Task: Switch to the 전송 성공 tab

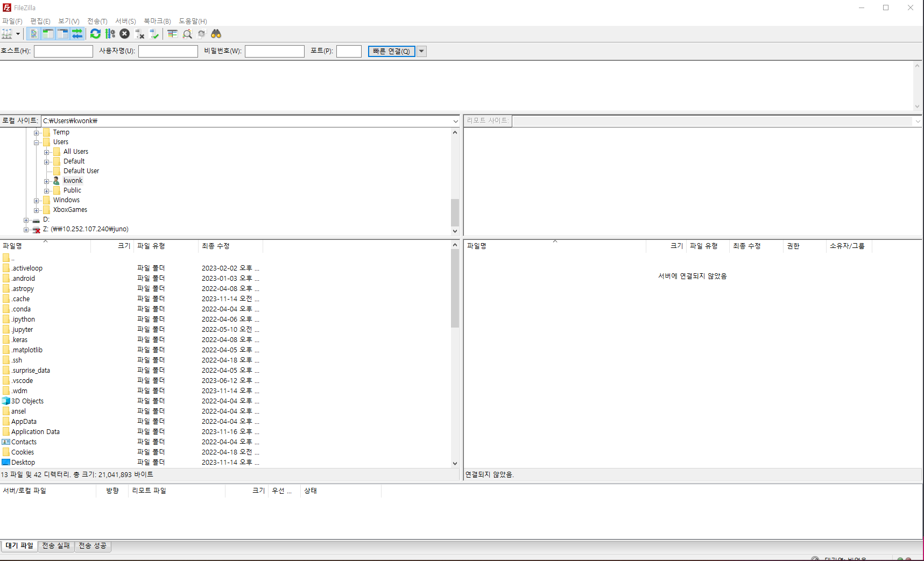Action: pyautogui.click(x=93, y=546)
